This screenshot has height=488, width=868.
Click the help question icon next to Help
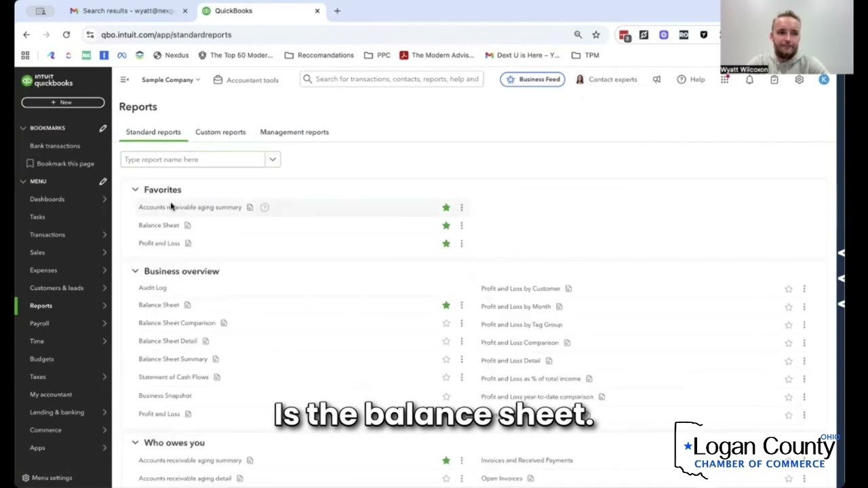click(x=681, y=79)
